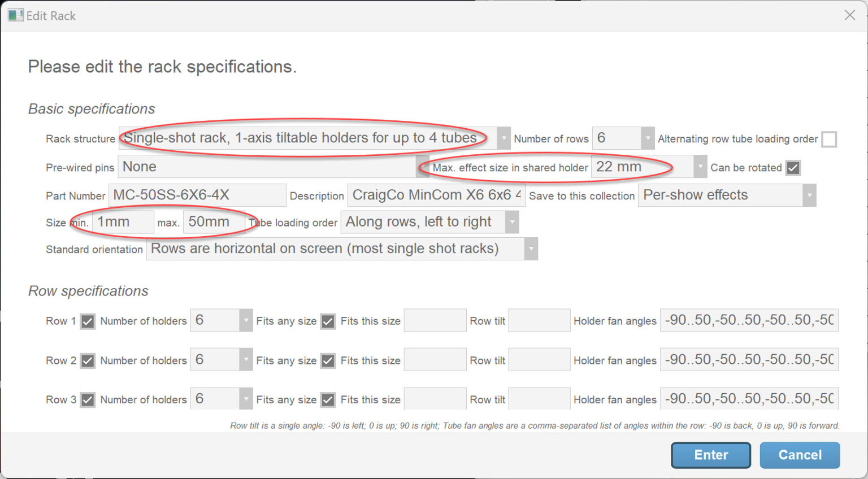Expand the Standard orientation dropdown
Image resolution: width=868 pixels, height=479 pixels.
coord(531,249)
